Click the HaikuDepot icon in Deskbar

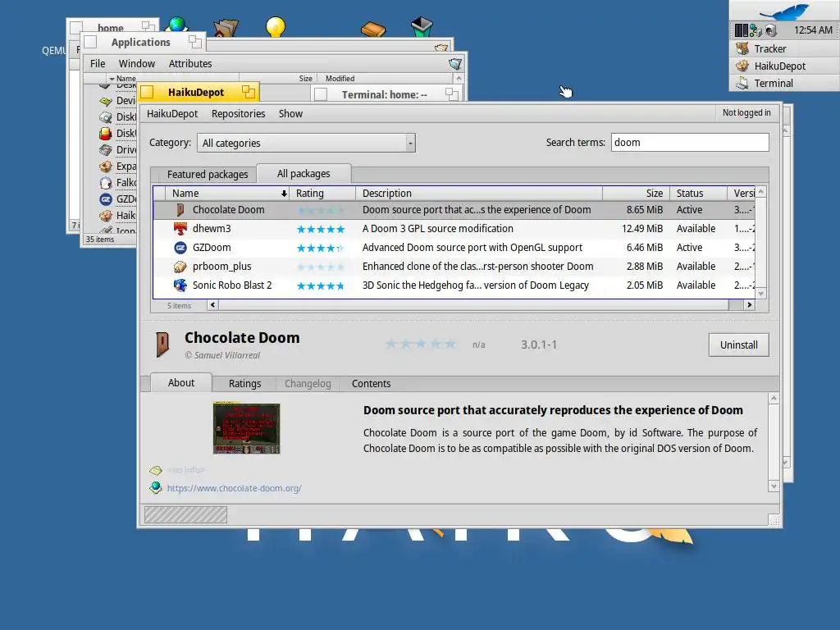(x=742, y=66)
